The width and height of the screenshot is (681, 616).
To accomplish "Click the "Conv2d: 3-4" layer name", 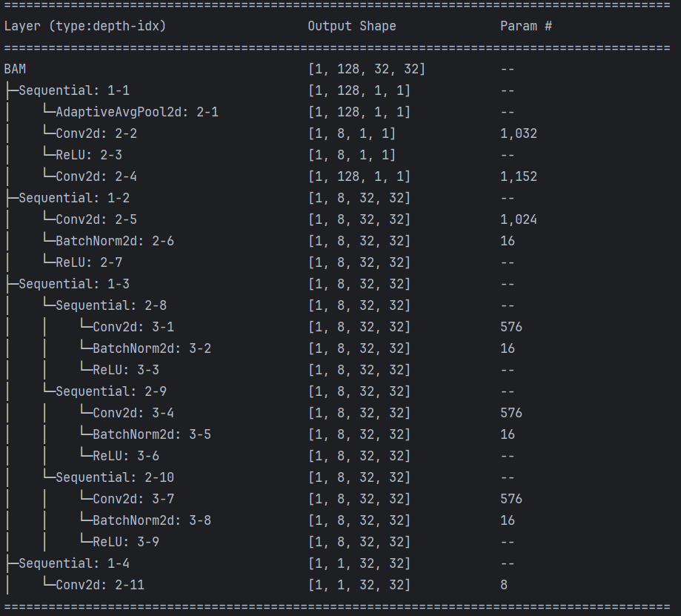I will (133, 413).
